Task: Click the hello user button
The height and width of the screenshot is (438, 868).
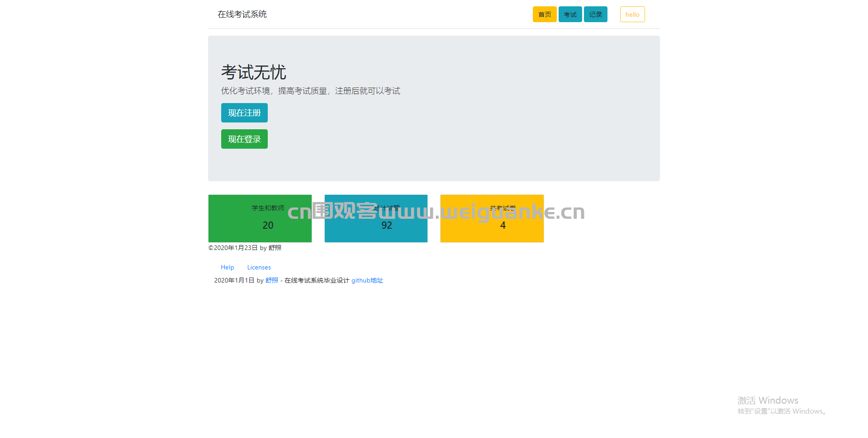Action: (632, 14)
